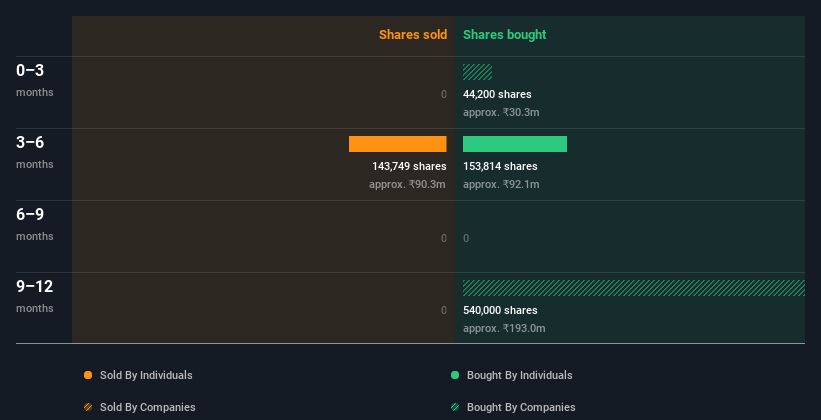Viewport: 821px width, 420px height.
Task: Click the zero sold value in 0–3 months row
Action: [443, 94]
